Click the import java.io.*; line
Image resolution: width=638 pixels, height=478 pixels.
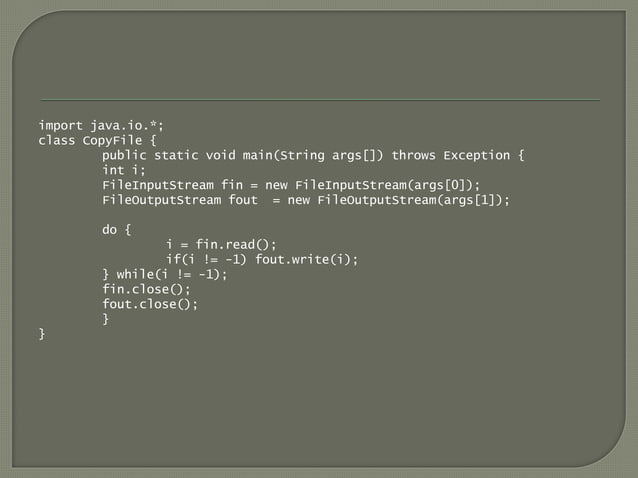tap(101, 126)
